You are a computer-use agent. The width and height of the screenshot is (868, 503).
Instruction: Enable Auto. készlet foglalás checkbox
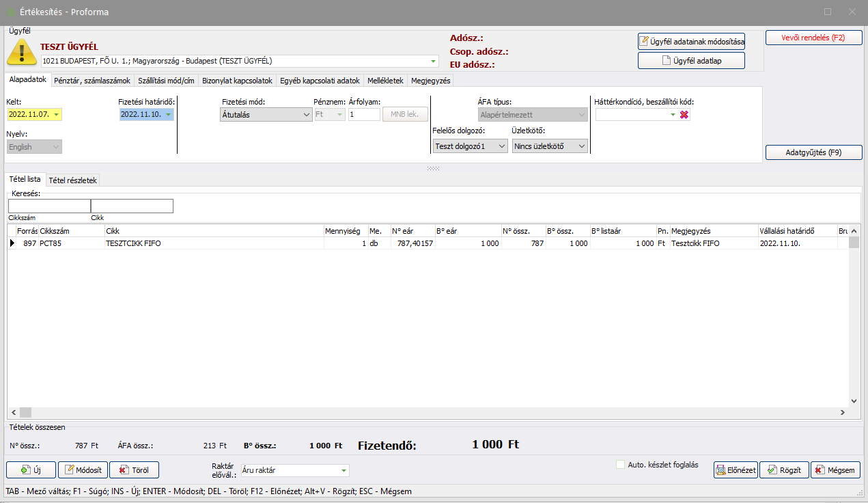click(x=620, y=465)
